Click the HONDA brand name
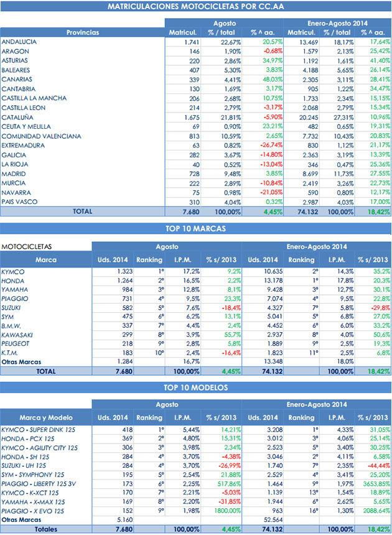The width and height of the screenshot is (392, 535). [13, 281]
